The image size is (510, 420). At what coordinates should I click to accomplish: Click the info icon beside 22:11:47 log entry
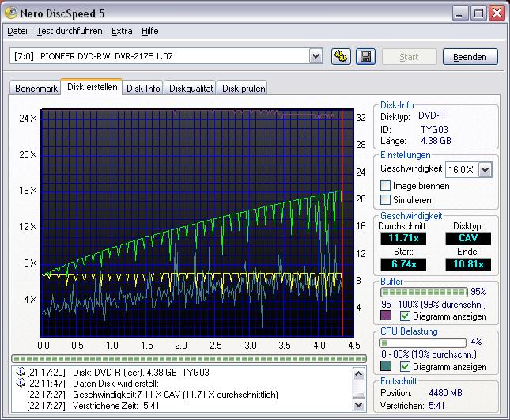click(21, 383)
